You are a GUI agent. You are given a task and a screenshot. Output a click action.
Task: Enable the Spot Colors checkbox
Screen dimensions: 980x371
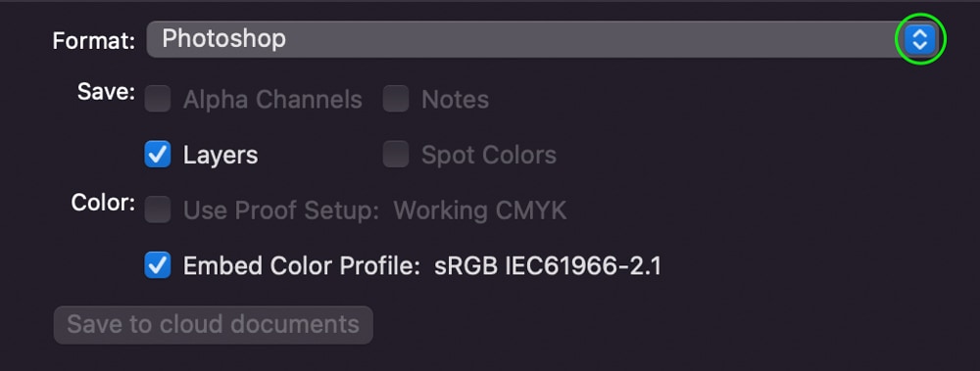coord(396,155)
